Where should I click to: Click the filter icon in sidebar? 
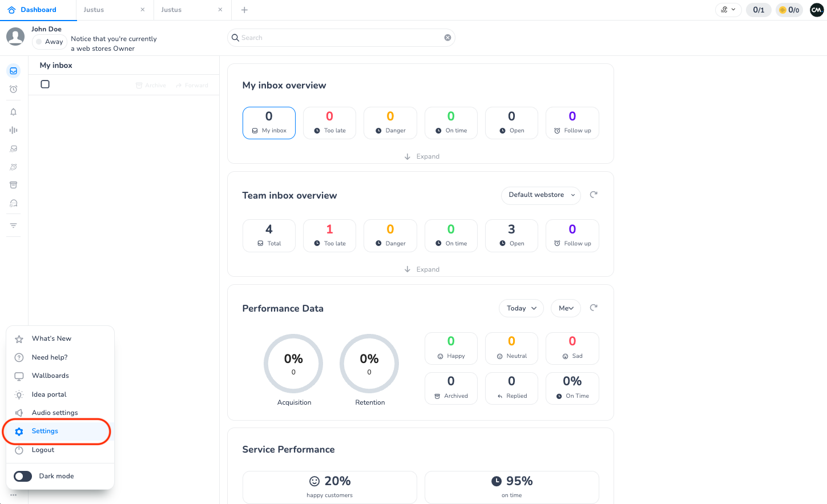click(x=14, y=225)
